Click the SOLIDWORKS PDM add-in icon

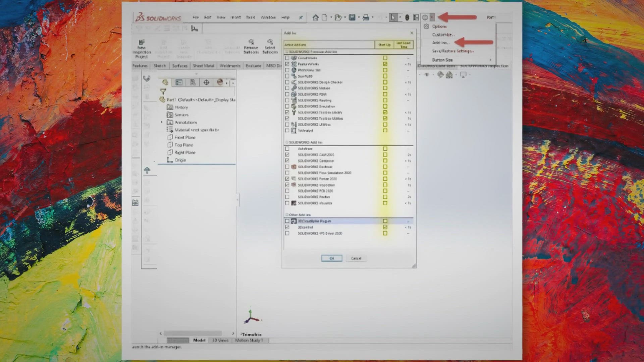pos(294,94)
